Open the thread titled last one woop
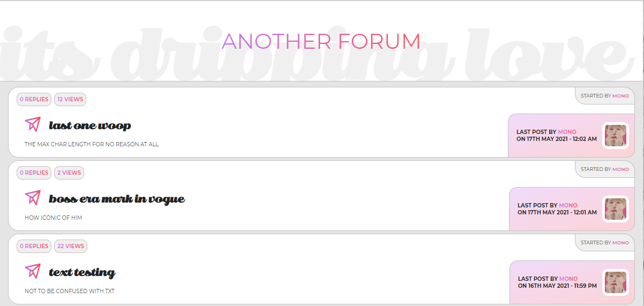 click(90, 126)
